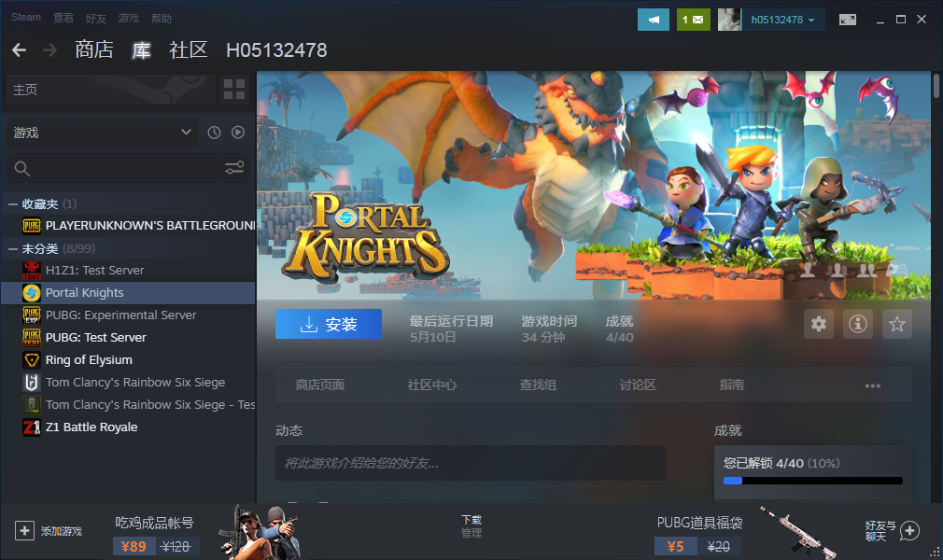The image size is (943, 560).
Task: Switch library to grid collections view
Action: 234,90
